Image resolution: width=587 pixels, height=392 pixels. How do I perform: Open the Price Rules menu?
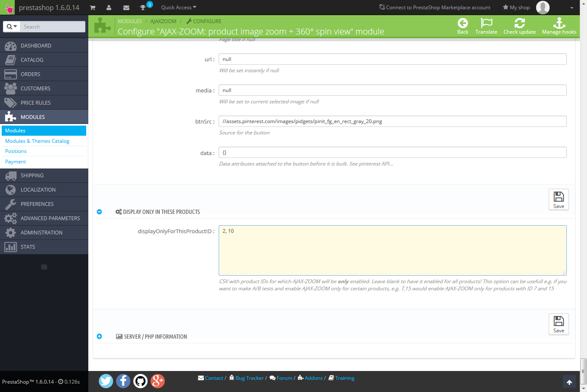click(44, 103)
